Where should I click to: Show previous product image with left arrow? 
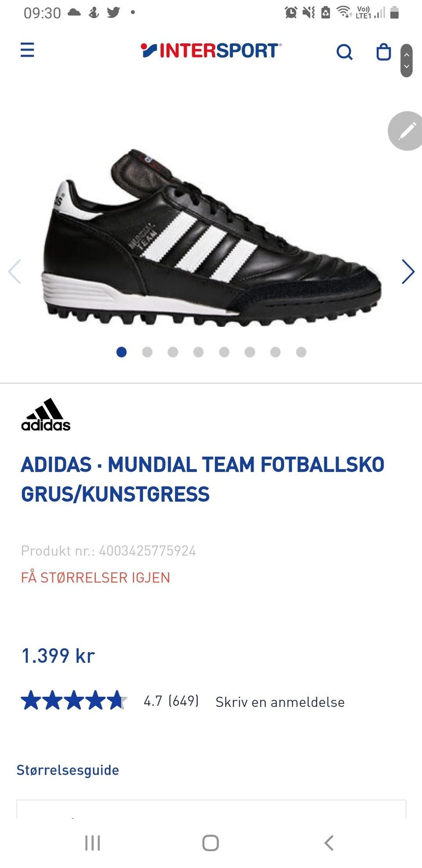[15, 271]
